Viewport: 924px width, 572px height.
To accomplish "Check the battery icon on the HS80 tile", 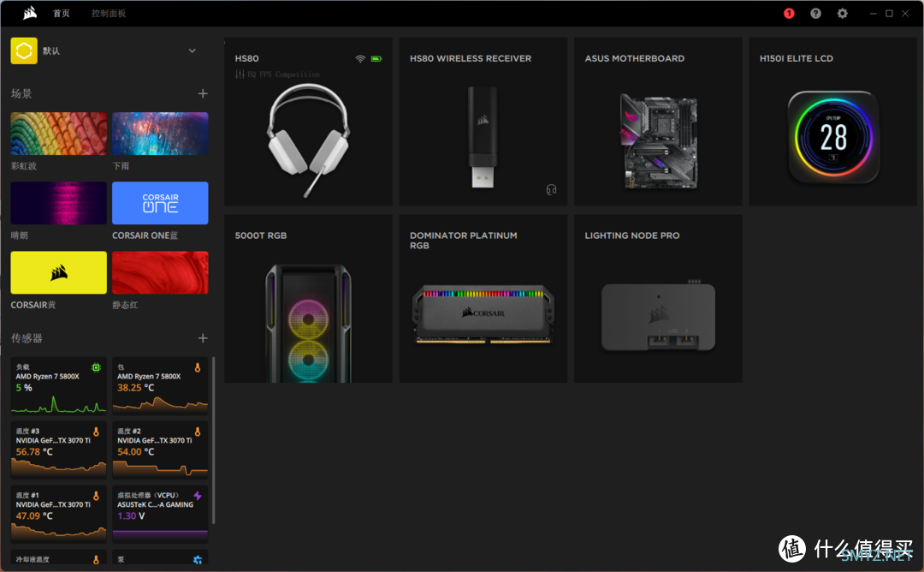I will click(x=376, y=58).
